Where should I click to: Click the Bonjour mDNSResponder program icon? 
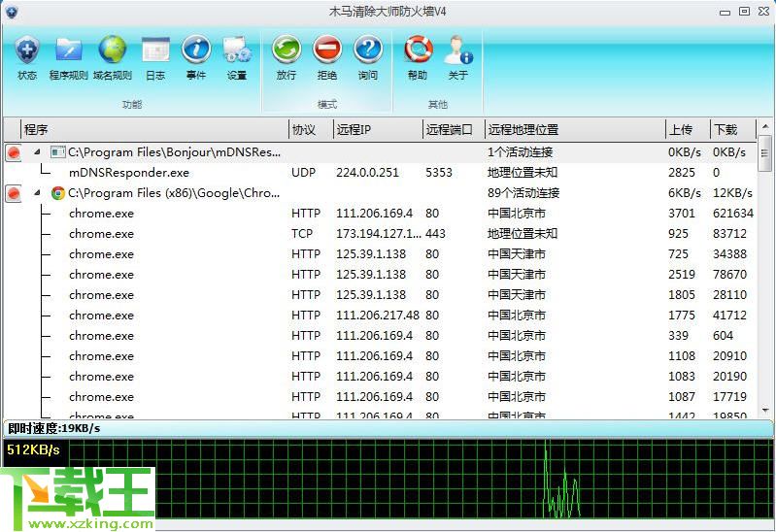58,152
